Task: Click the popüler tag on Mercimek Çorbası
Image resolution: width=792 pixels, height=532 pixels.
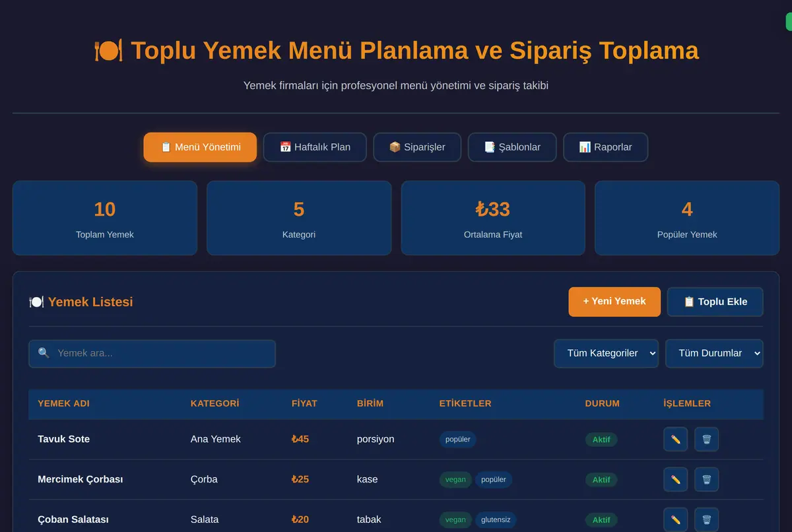Action: click(494, 480)
